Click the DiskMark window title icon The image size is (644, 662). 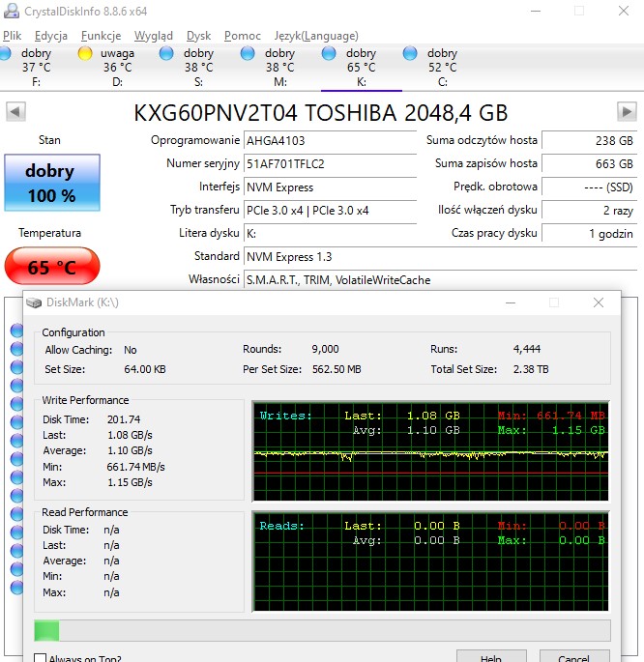tap(35, 302)
